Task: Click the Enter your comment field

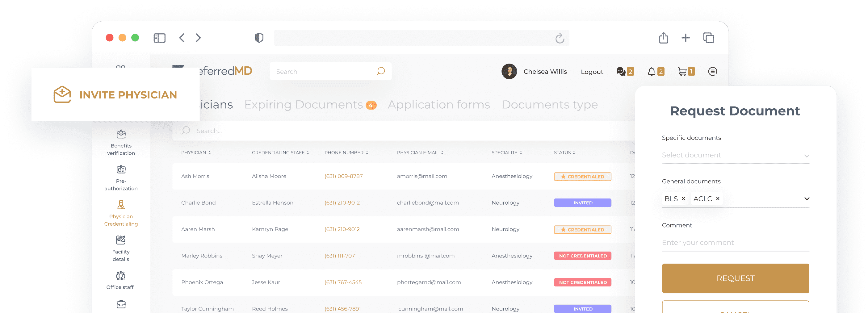Action: pyautogui.click(x=735, y=243)
